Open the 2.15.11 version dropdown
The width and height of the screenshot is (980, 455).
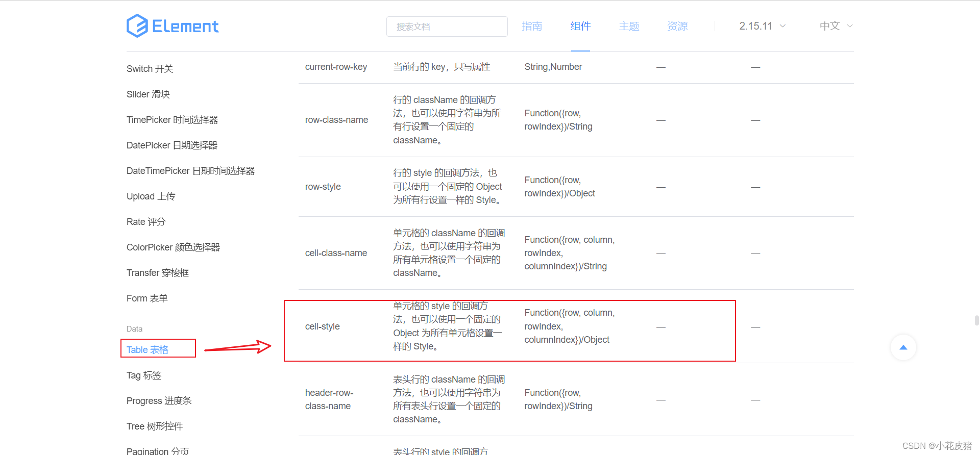(763, 26)
